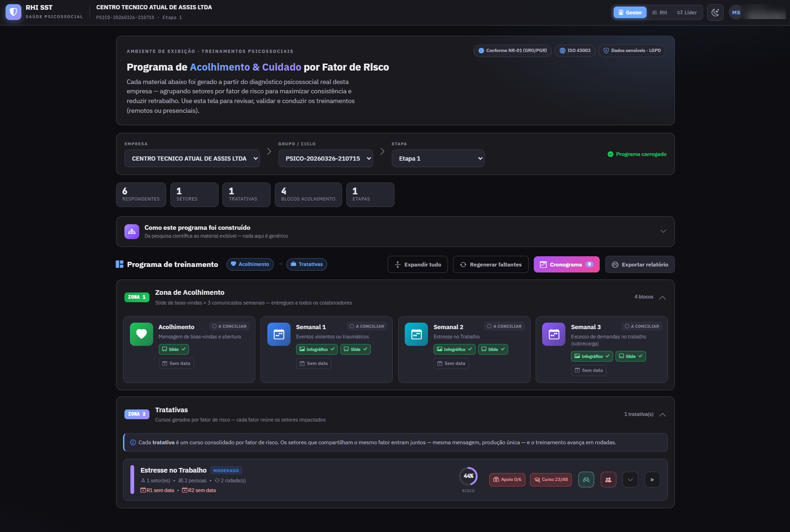Set date via 'Sem data' on Semanal 2

click(x=451, y=363)
